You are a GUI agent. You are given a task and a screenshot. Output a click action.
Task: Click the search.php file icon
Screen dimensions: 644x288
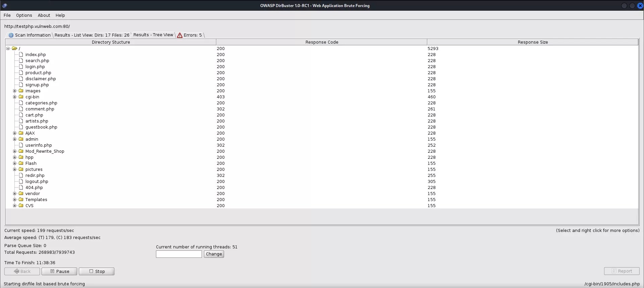pos(21,60)
